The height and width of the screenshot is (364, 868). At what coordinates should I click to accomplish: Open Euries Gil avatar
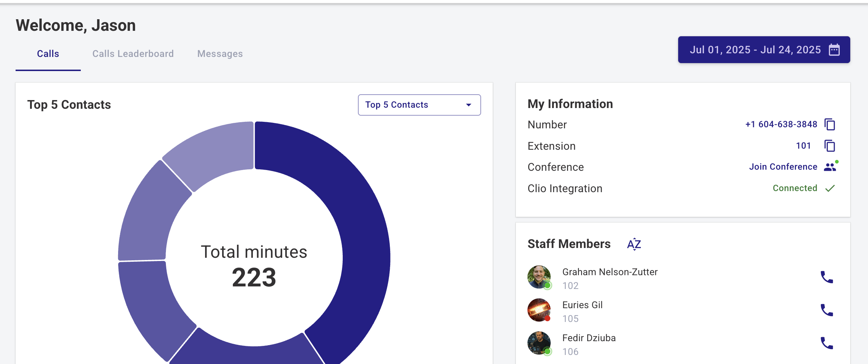pos(539,310)
